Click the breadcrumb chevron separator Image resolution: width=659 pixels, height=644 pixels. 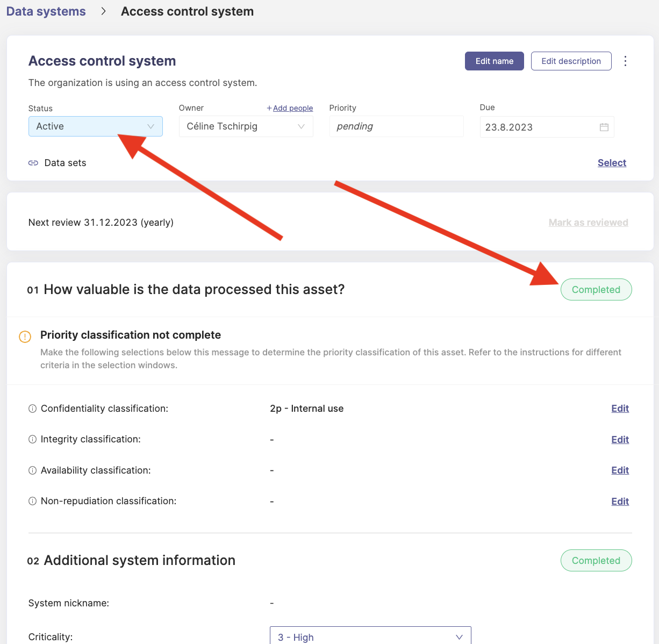pyautogui.click(x=103, y=11)
